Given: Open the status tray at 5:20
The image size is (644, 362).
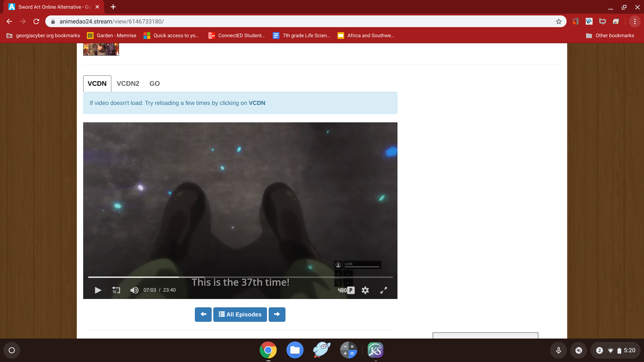Looking at the screenshot, I should click(615, 350).
